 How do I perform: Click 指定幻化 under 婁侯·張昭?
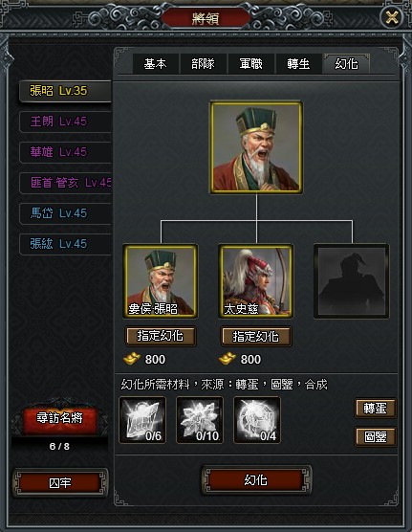pyautogui.click(x=161, y=336)
